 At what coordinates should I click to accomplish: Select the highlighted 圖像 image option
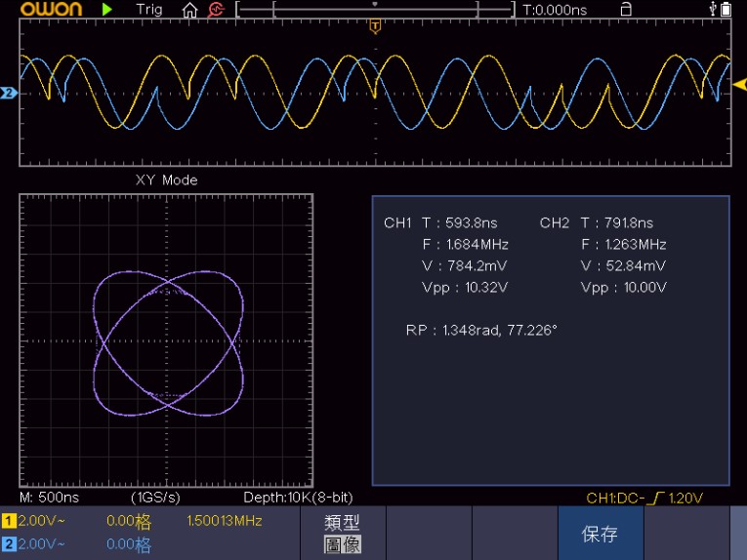point(343,544)
